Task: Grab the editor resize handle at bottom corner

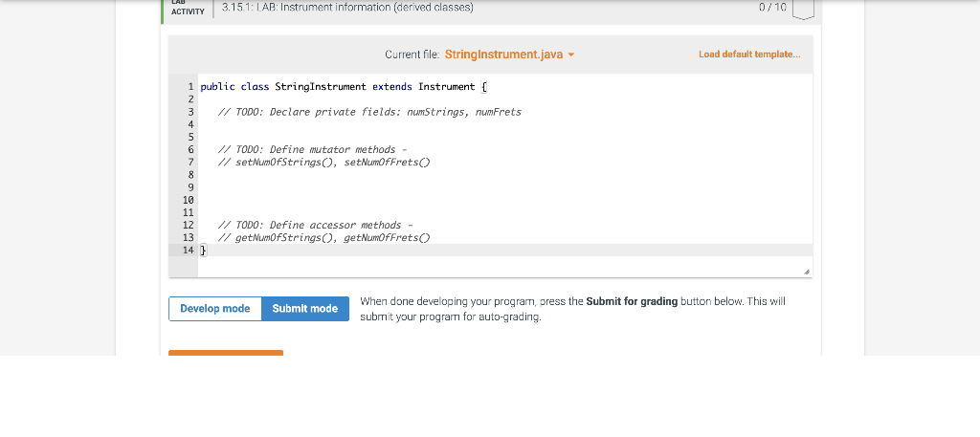Action: [x=806, y=273]
